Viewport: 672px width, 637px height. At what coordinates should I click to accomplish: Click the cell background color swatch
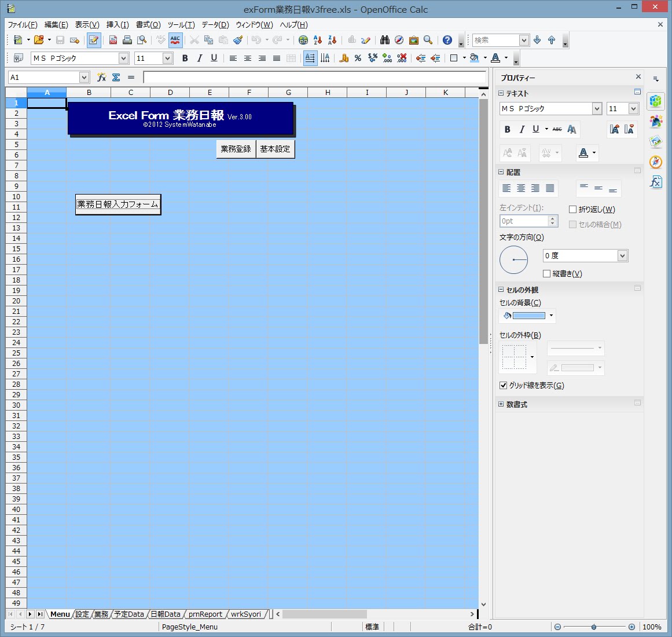tap(529, 316)
